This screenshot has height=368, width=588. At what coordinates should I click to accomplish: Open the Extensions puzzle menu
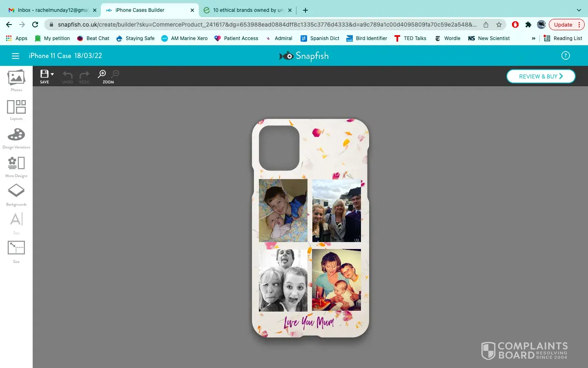tap(528, 25)
